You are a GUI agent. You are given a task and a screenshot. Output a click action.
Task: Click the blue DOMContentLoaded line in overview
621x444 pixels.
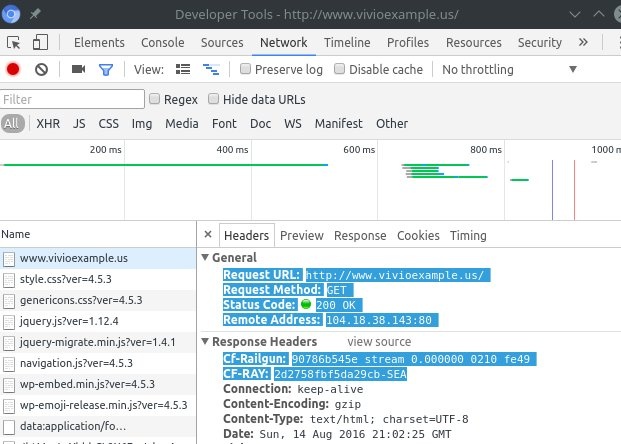(552, 190)
